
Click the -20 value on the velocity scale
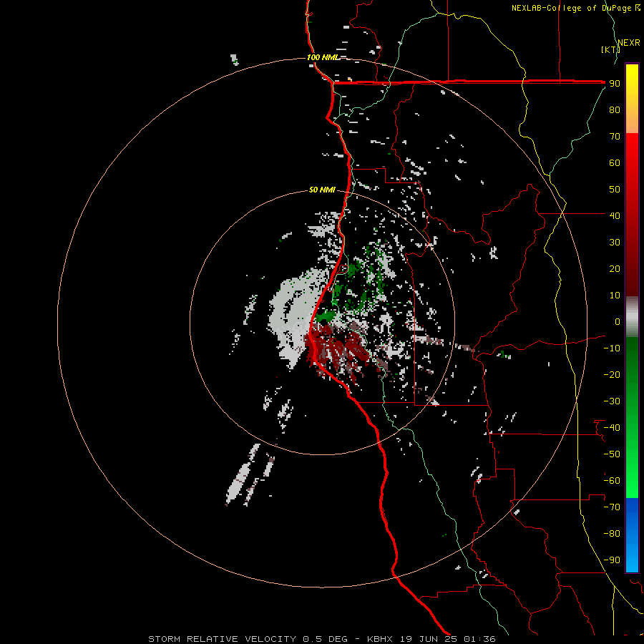coord(612,374)
